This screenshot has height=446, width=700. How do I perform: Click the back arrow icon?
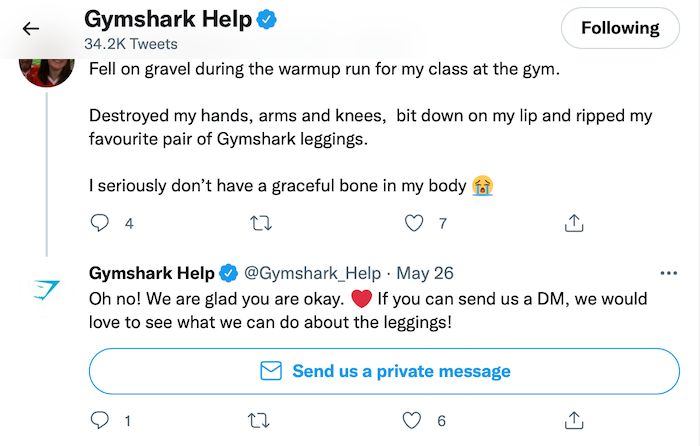31,29
